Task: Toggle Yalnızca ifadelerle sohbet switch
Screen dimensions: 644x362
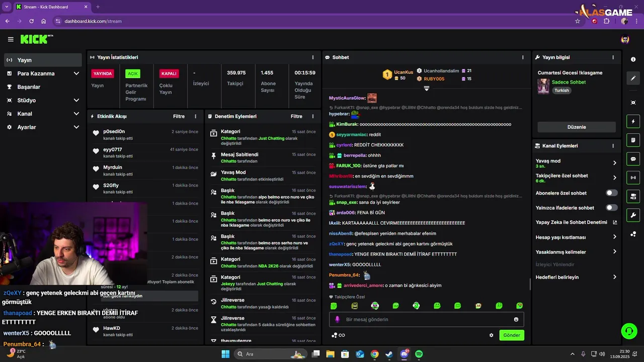Action: click(612, 208)
